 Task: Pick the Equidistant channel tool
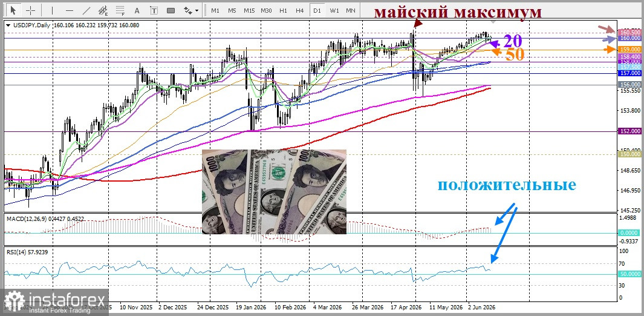tap(103, 10)
